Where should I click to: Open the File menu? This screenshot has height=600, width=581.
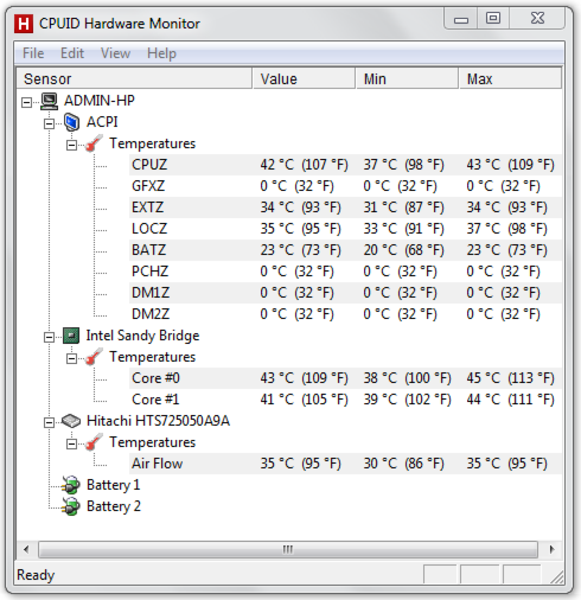[33, 53]
